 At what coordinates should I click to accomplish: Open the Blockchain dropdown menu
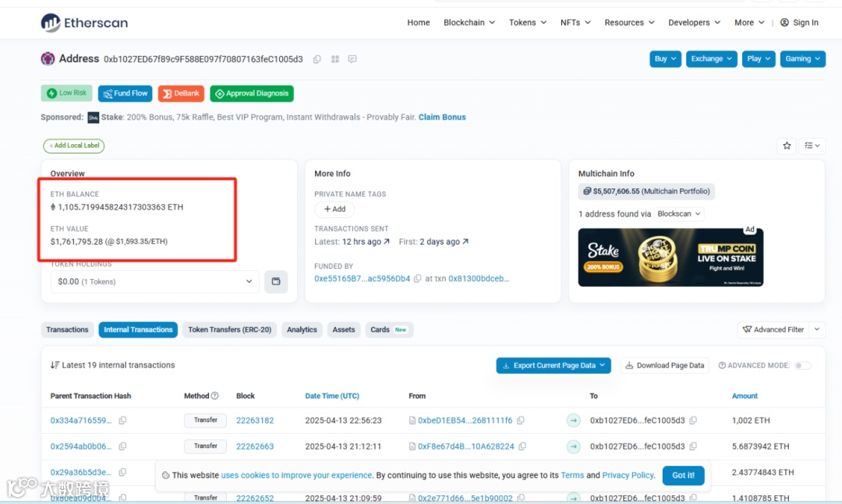click(469, 23)
